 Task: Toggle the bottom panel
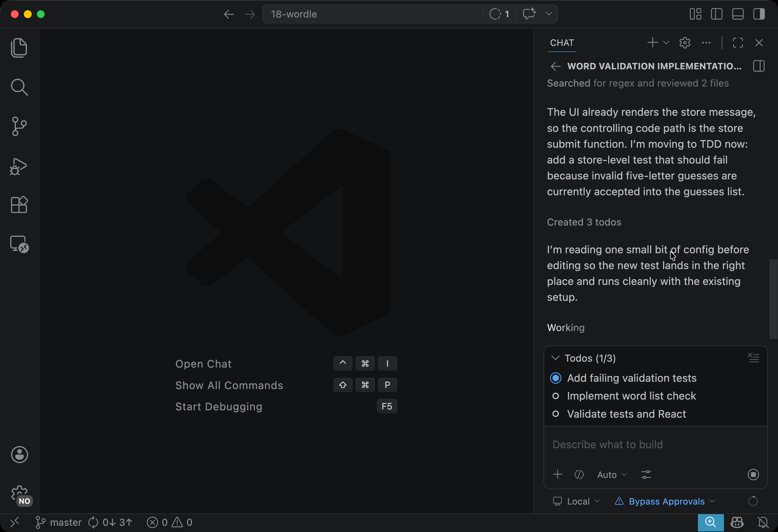point(738,14)
